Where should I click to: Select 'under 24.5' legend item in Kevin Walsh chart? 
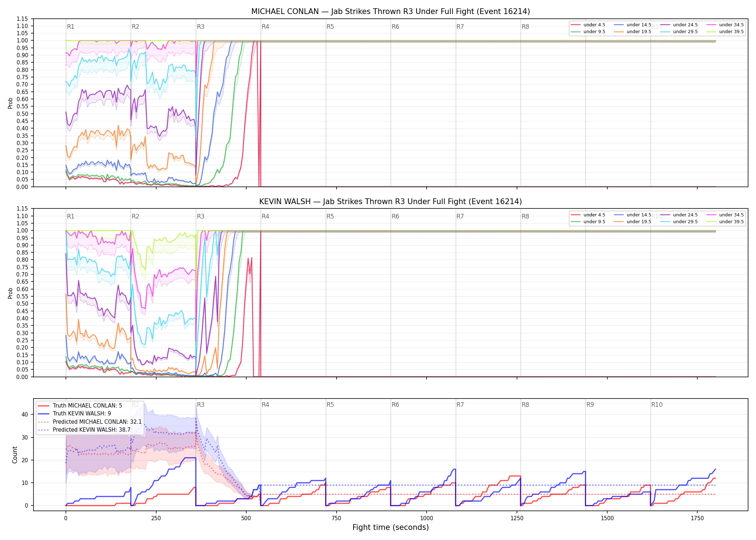679,215
